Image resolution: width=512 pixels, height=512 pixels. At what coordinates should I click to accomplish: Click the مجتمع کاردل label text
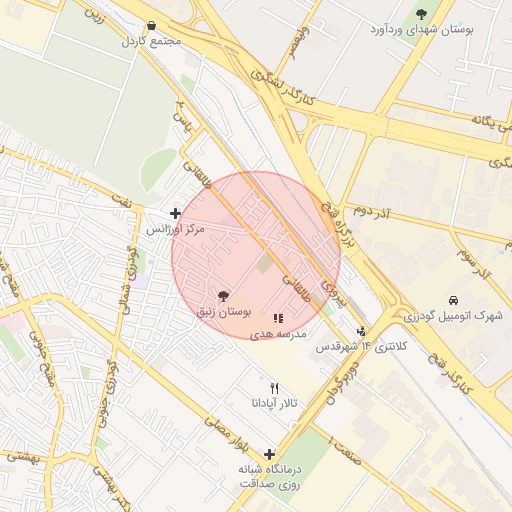[151, 41]
